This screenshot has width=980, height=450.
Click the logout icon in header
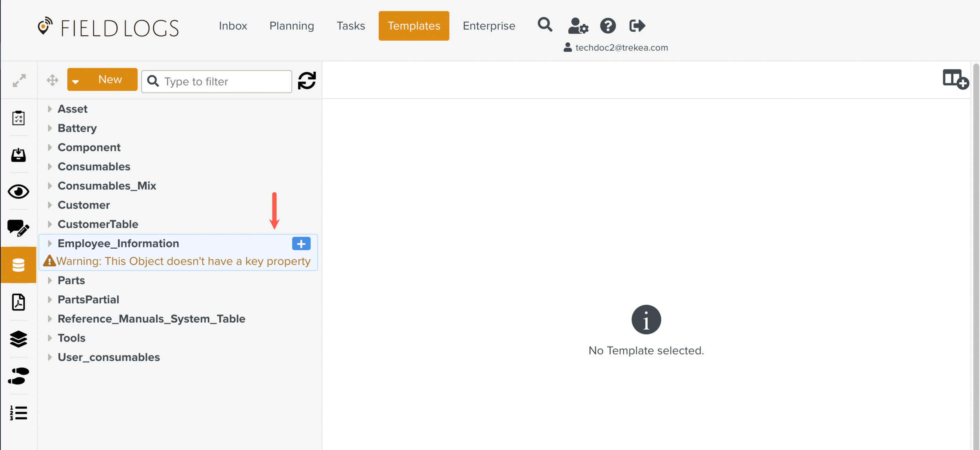[637, 26]
